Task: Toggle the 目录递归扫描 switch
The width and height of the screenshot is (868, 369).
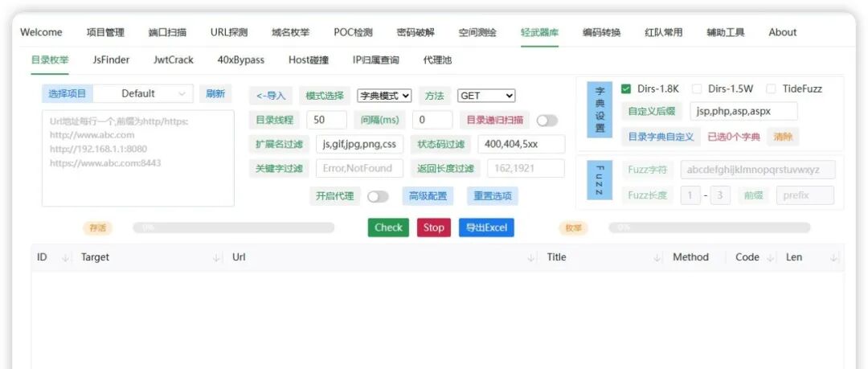Action: tap(547, 121)
